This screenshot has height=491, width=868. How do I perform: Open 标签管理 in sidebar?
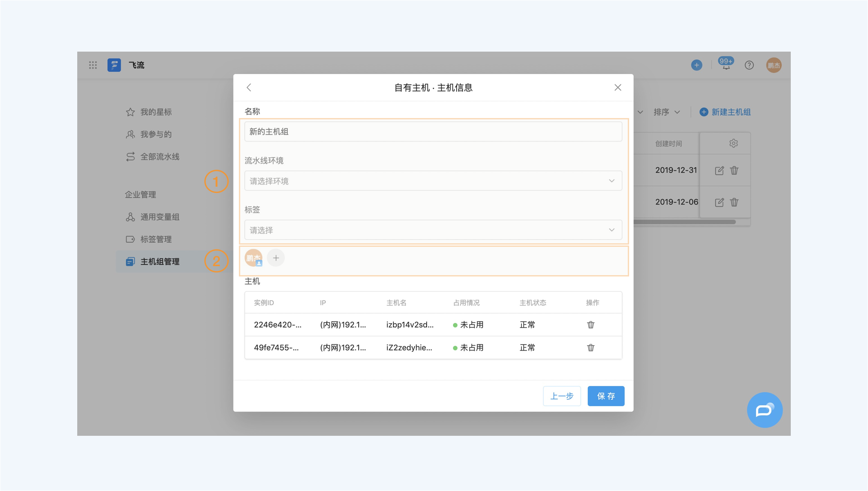[149, 239]
